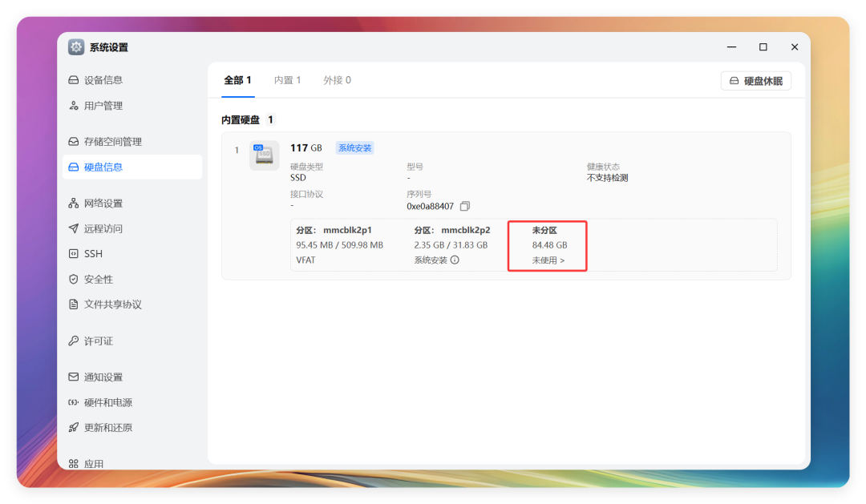Click the 应用 apps grid icon
The width and height of the screenshot is (866, 504).
point(74,464)
